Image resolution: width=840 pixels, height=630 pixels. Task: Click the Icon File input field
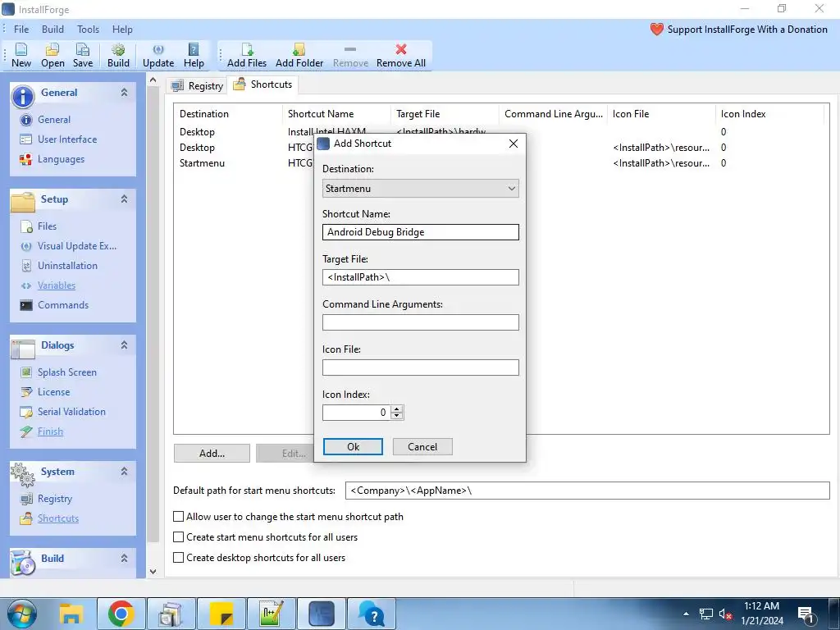click(x=421, y=367)
